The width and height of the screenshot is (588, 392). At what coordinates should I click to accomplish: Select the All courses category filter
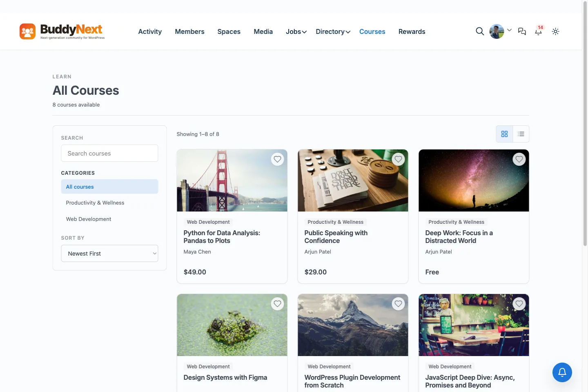click(x=109, y=187)
